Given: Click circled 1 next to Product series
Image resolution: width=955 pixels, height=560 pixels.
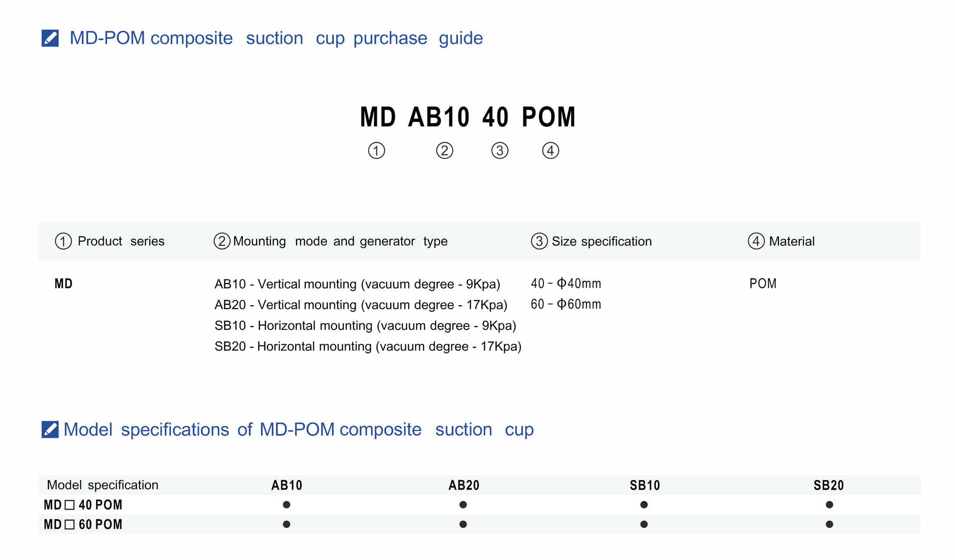Looking at the screenshot, I should click(63, 241).
